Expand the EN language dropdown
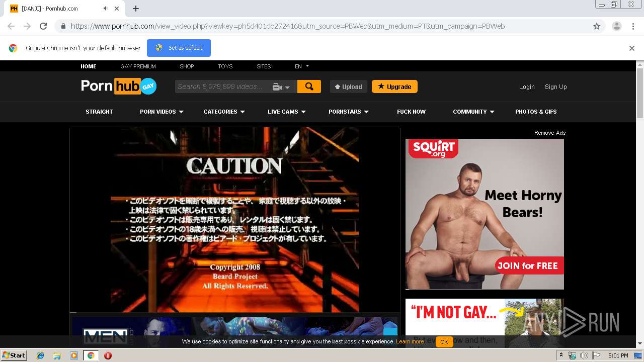This screenshot has width=644, height=362. (x=302, y=66)
